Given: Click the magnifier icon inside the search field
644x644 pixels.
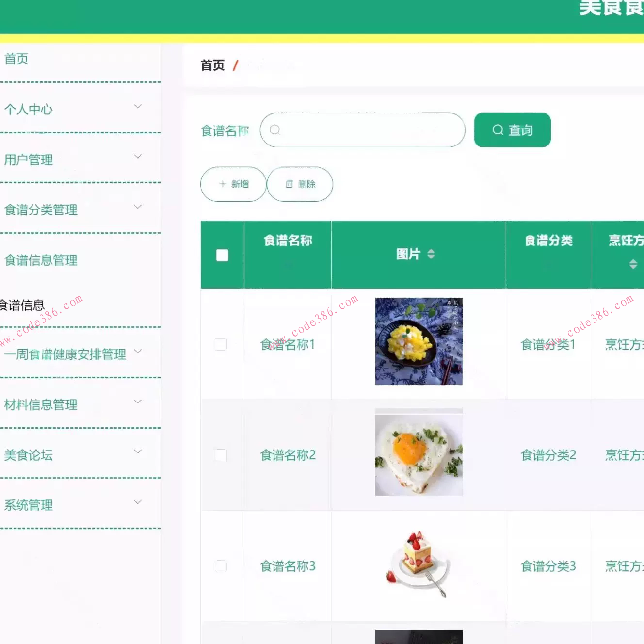Looking at the screenshot, I should [x=275, y=130].
